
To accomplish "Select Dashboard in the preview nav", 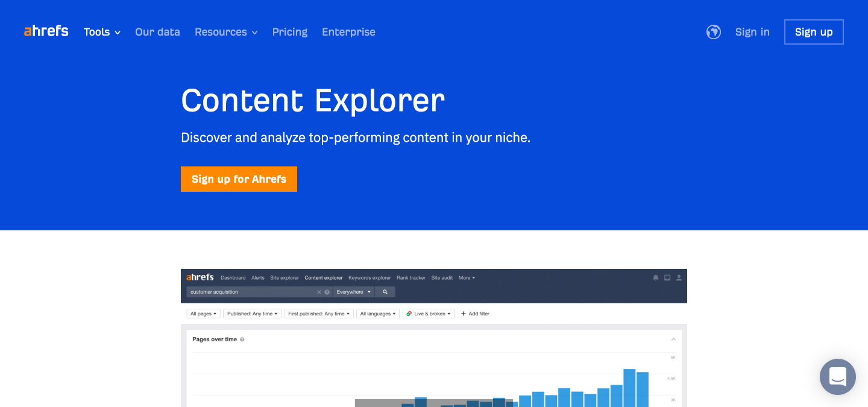I will [x=233, y=278].
